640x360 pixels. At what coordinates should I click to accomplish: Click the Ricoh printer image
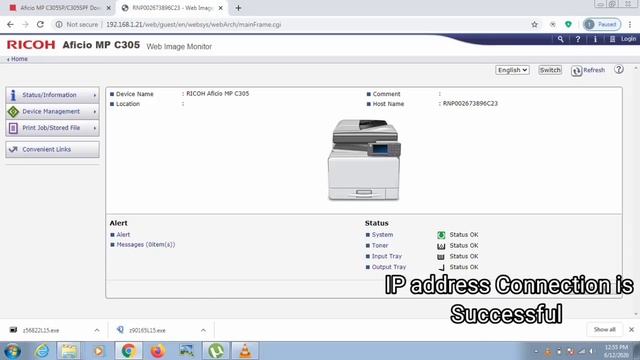pyautogui.click(x=364, y=160)
